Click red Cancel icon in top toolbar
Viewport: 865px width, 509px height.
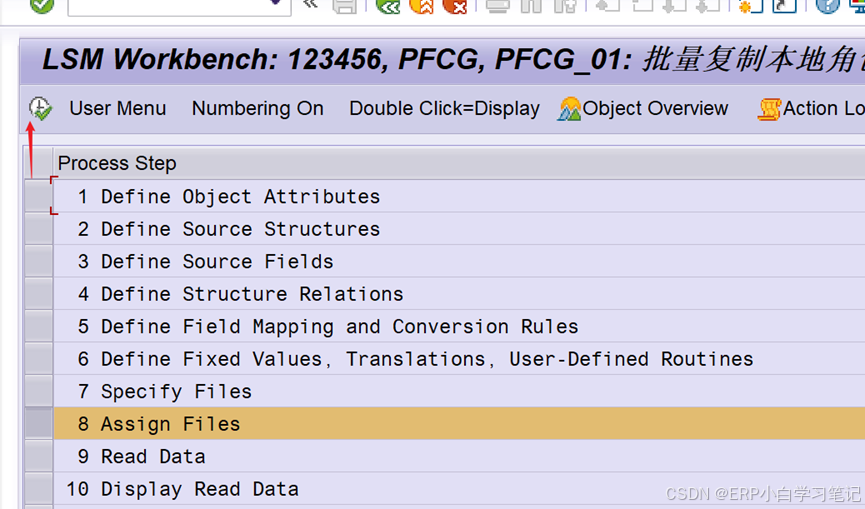click(x=455, y=6)
